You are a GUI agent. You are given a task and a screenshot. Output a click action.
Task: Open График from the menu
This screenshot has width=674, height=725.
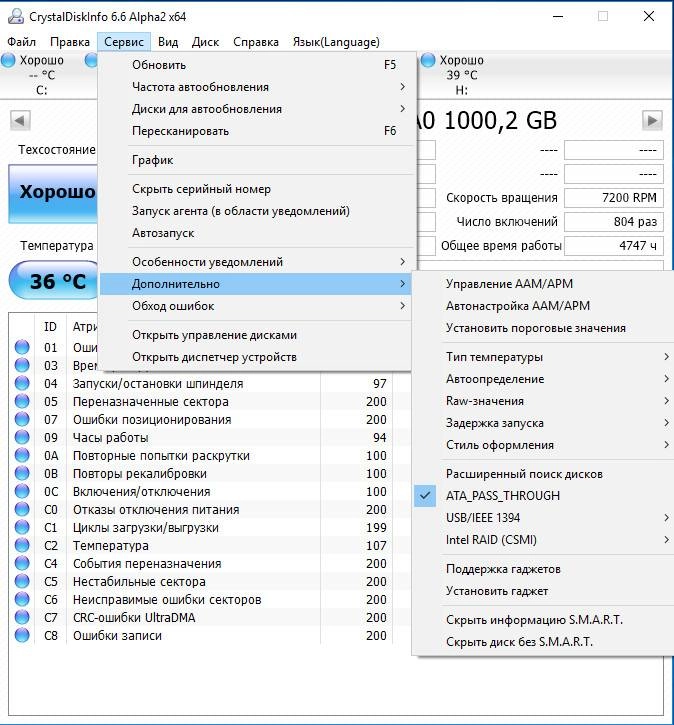point(256,160)
